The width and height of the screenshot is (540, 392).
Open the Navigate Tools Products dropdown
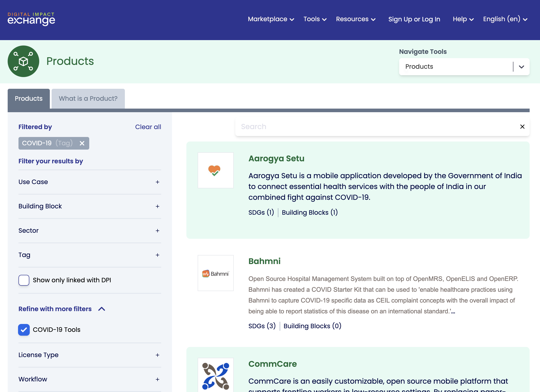[x=464, y=67]
